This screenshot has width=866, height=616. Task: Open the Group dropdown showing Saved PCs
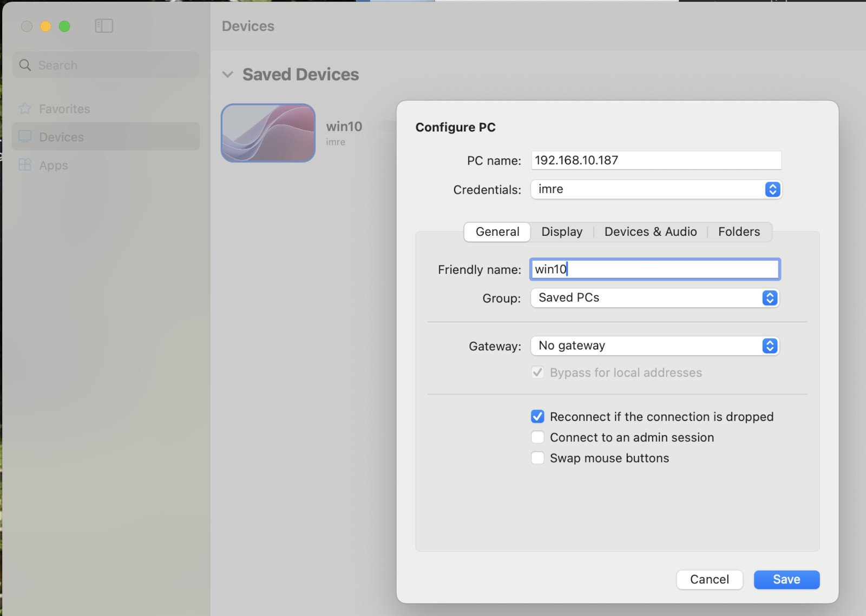pyautogui.click(x=654, y=298)
